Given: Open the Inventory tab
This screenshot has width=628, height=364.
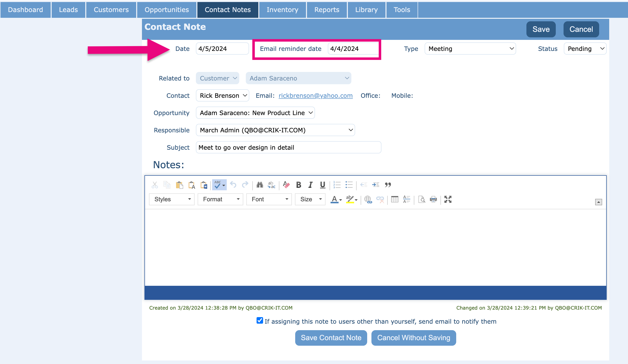Looking at the screenshot, I should pyautogui.click(x=282, y=10).
